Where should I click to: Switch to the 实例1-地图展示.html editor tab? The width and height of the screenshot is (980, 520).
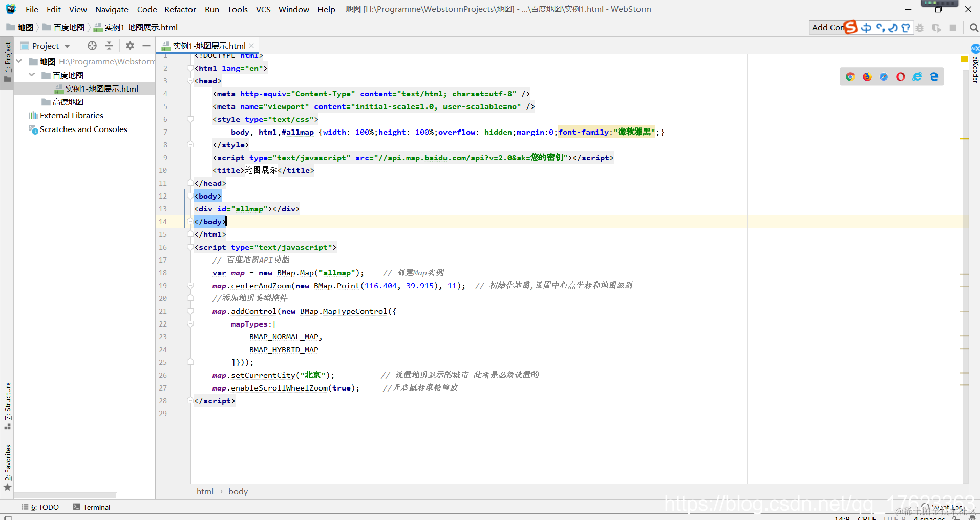(x=209, y=46)
